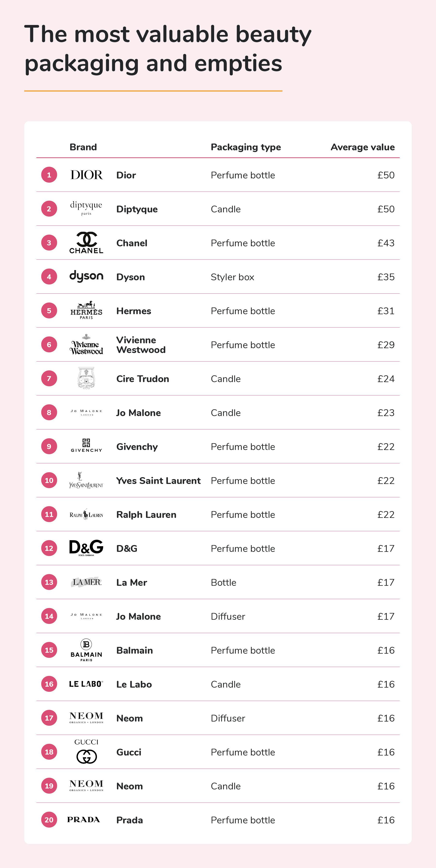Click the Diptyque brand name
Image resolution: width=436 pixels, height=868 pixels.
click(137, 209)
